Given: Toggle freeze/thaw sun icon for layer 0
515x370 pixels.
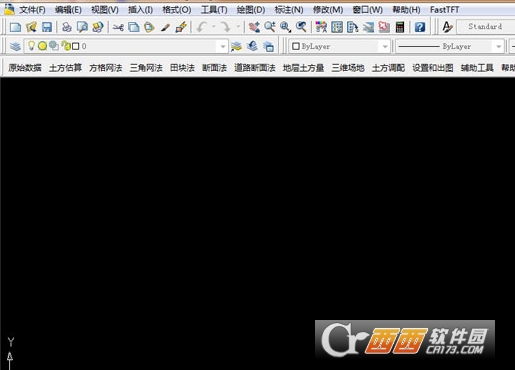Looking at the screenshot, I should [42, 46].
